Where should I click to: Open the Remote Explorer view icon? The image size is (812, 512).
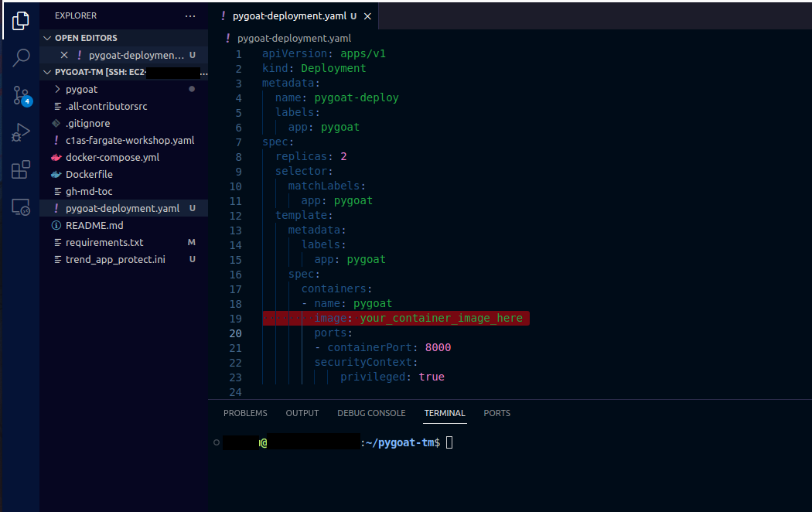21,207
